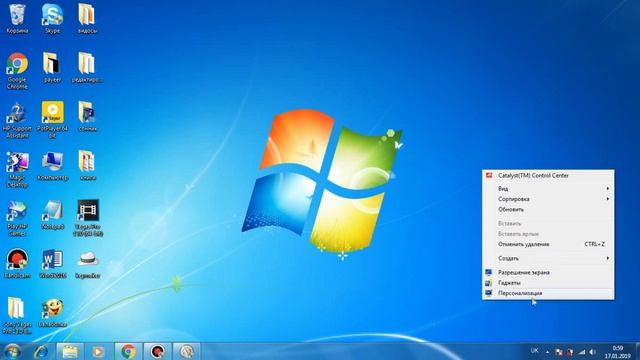Select the folder beside the Компьютер icon

[87, 166]
